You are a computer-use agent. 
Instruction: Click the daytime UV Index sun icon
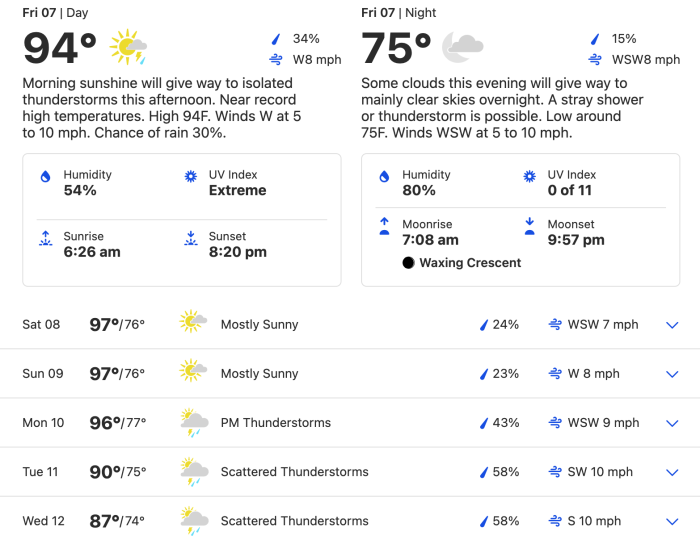[x=191, y=176]
